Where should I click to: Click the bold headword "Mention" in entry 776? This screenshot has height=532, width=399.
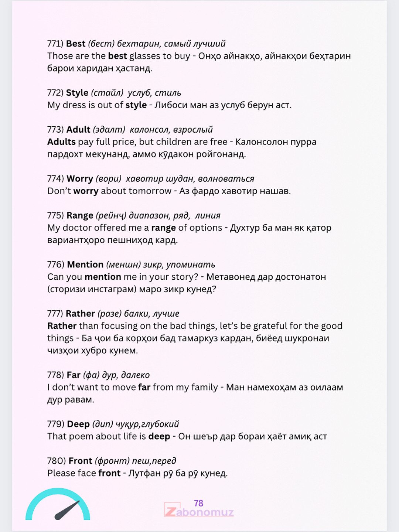click(x=85, y=265)
